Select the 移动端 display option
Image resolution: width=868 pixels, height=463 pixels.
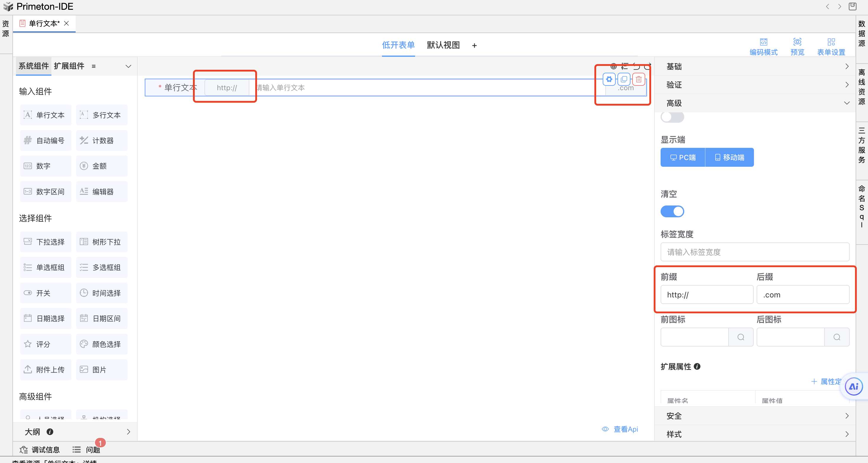(729, 158)
